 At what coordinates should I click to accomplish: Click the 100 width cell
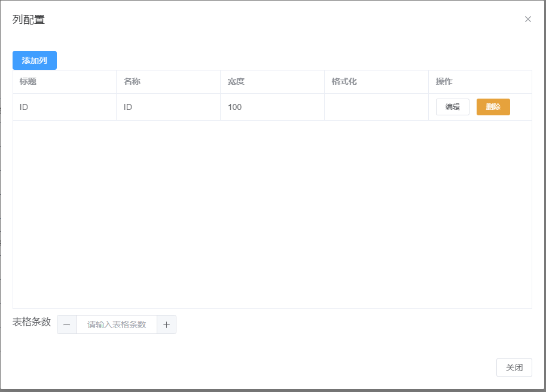pos(272,107)
